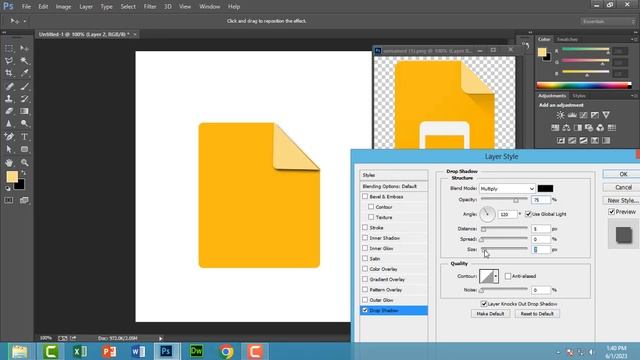Select the Move tool in toolbox
640x360 pixels.
[x=24, y=49]
